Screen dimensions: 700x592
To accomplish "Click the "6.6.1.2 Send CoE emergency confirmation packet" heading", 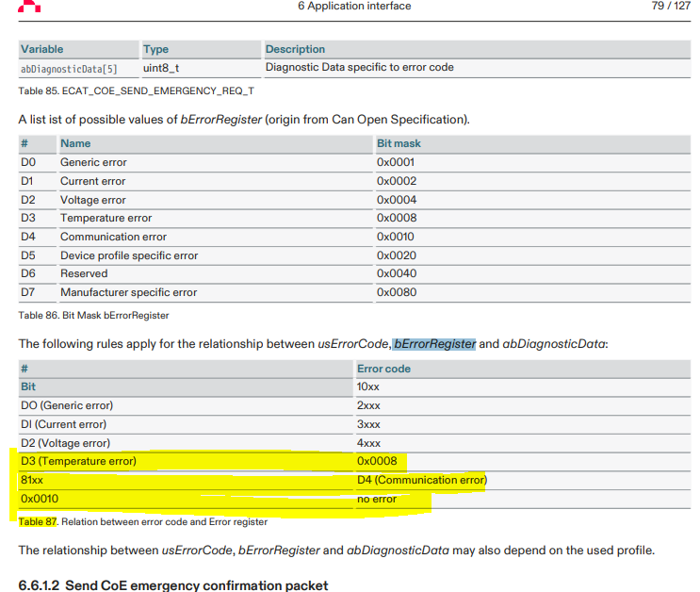I will pos(173,585).
